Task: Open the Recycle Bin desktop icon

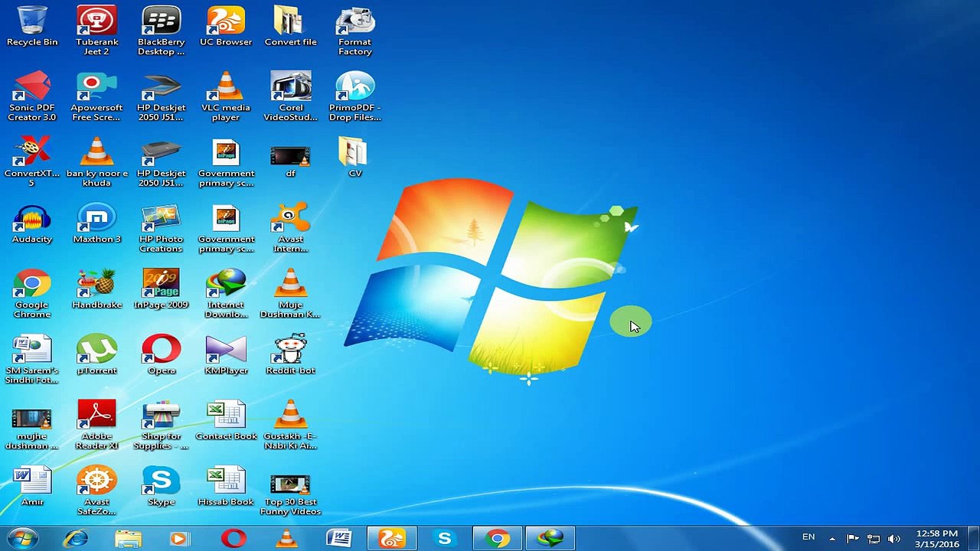Action: point(32,27)
